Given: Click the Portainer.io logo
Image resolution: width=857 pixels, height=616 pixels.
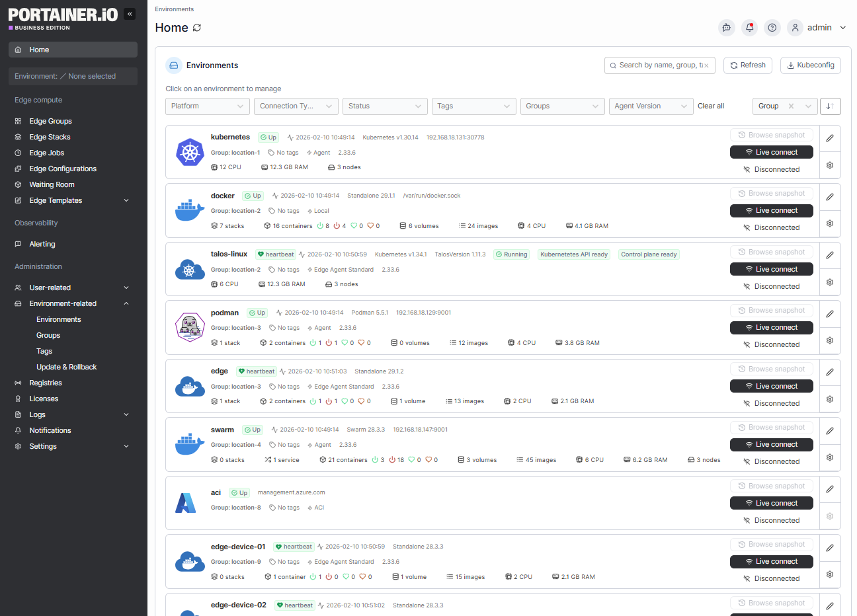Looking at the screenshot, I should click(x=63, y=17).
